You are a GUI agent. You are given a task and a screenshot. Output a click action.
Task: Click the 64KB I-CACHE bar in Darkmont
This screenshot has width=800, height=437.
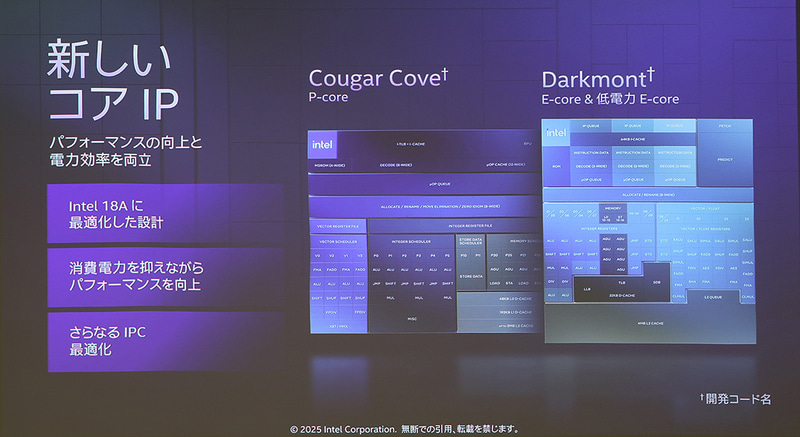click(633, 139)
